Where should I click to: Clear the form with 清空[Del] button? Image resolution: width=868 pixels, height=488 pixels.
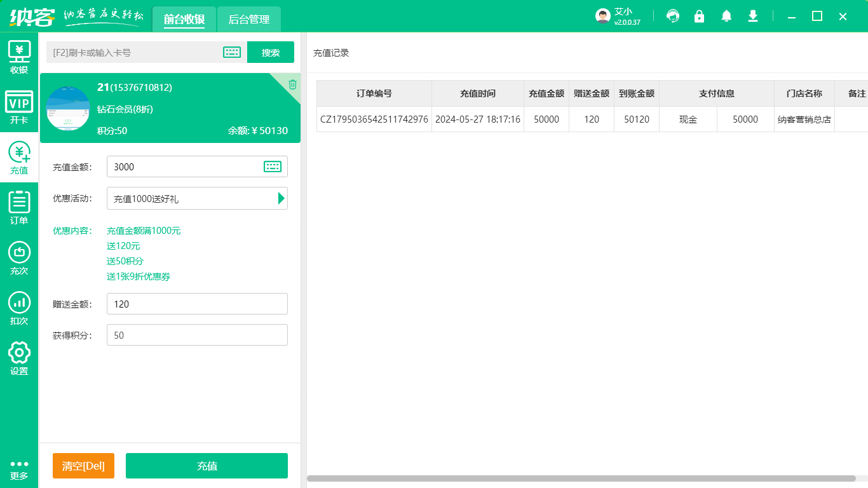click(x=83, y=466)
